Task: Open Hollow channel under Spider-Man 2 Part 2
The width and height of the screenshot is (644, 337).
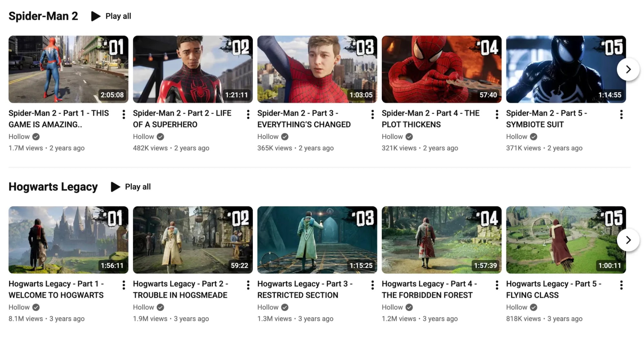Action: (x=143, y=137)
